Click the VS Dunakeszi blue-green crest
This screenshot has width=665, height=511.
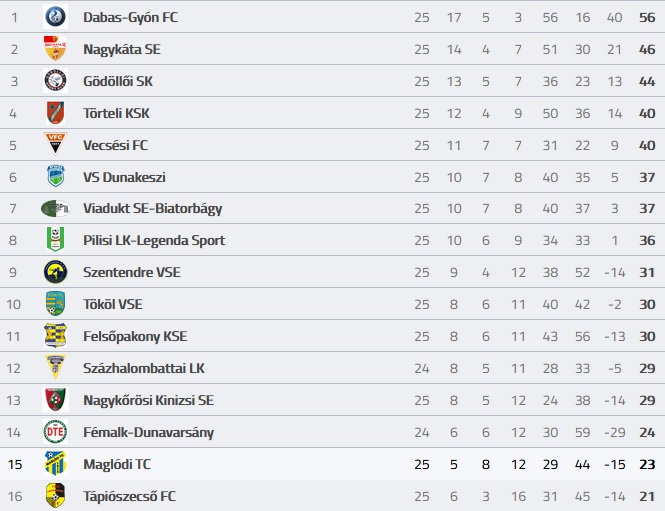click(x=55, y=176)
